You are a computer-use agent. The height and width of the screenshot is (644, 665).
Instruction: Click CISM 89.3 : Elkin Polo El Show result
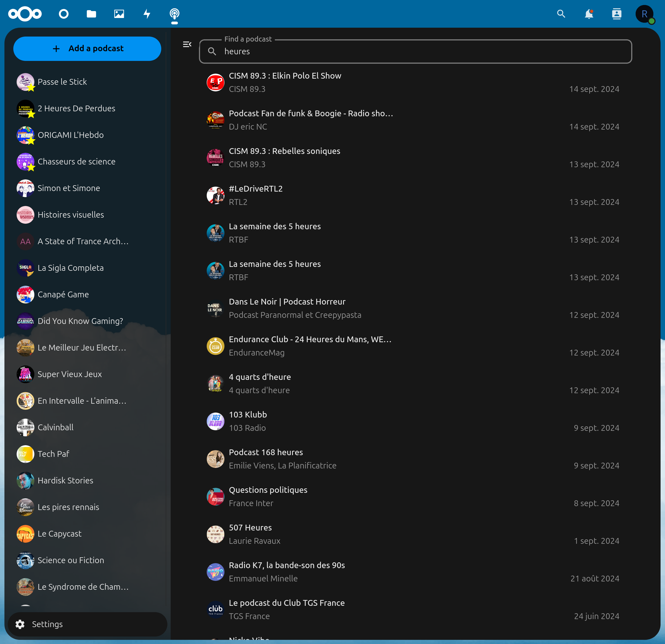coord(415,82)
